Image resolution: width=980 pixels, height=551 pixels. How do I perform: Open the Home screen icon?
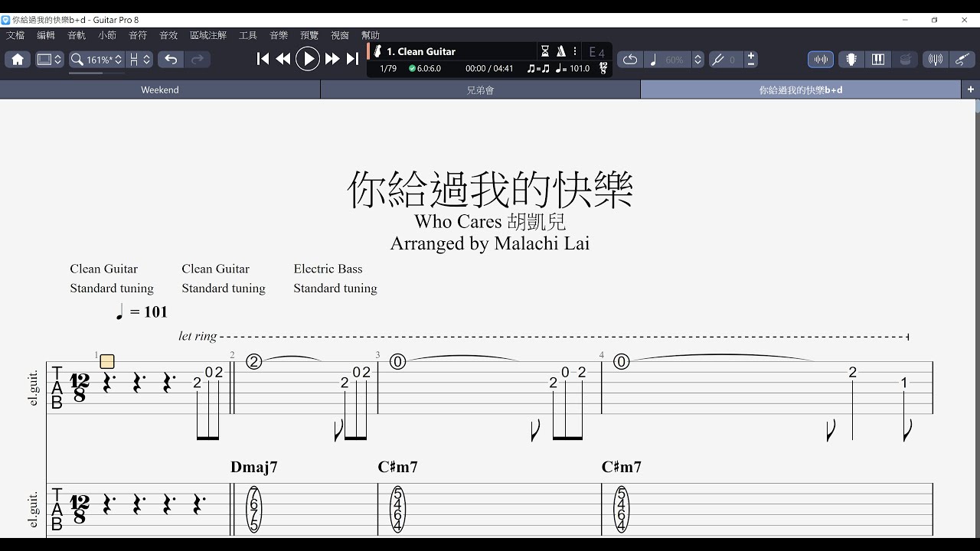tap(18, 60)
